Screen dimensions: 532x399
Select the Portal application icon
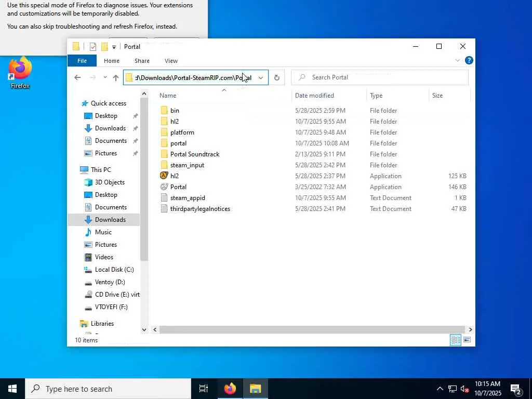(164, 187)
